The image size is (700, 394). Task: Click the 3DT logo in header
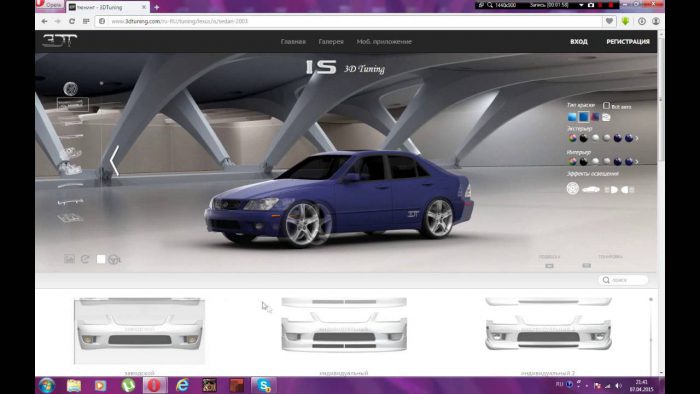point(59,41)
